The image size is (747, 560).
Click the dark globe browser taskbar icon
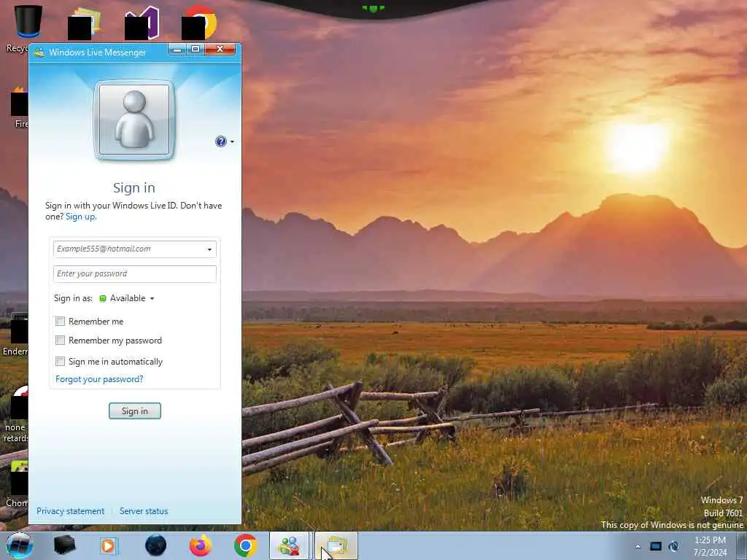(x=155, y=545)
